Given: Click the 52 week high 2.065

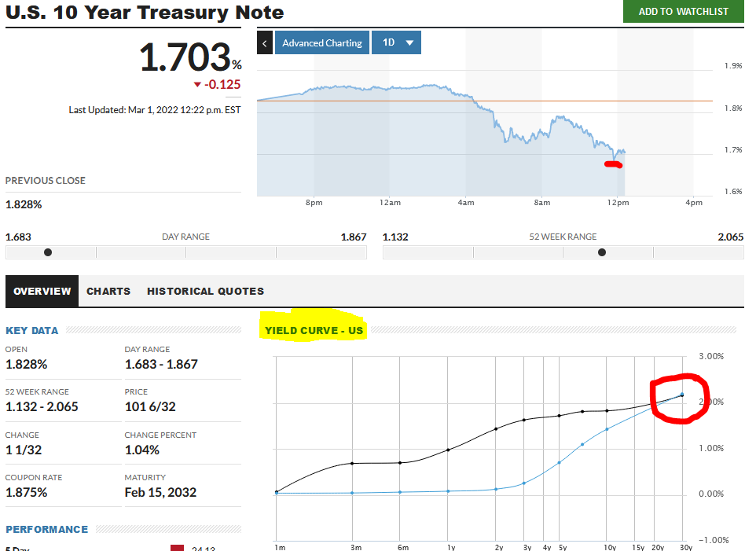Looking at the screenshot, I should pyautogui.click(x=730, y=237).
